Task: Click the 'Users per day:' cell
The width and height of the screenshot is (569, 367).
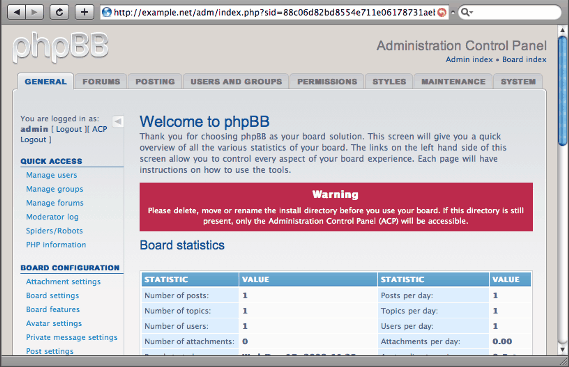Action: click(433, 326)
